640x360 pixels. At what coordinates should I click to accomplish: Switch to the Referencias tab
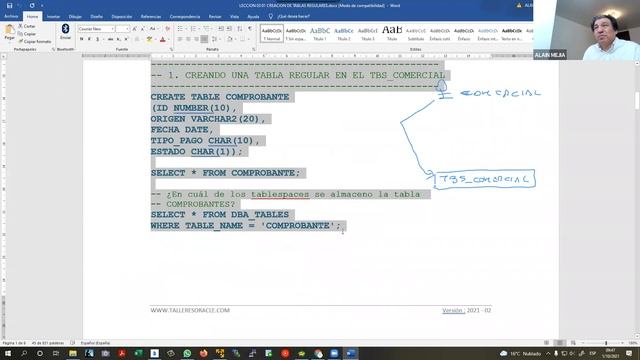(x=151, y=17)
